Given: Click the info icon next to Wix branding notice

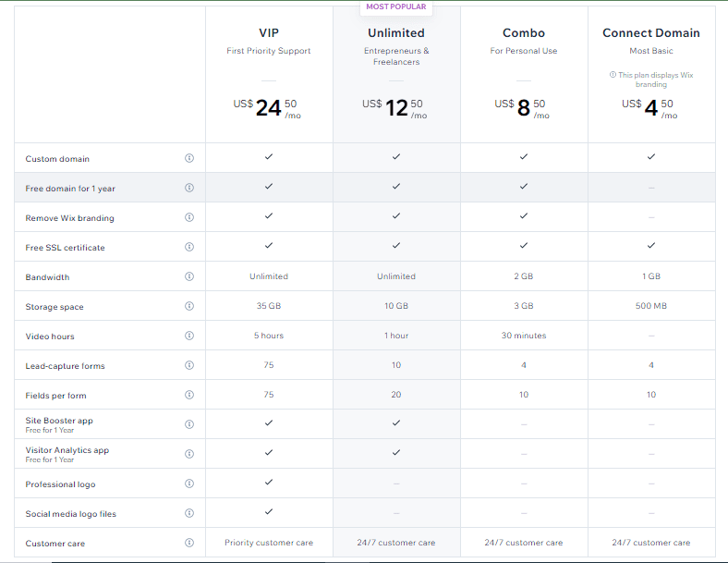Looking at the screenshot, I should tap(613, 75).
